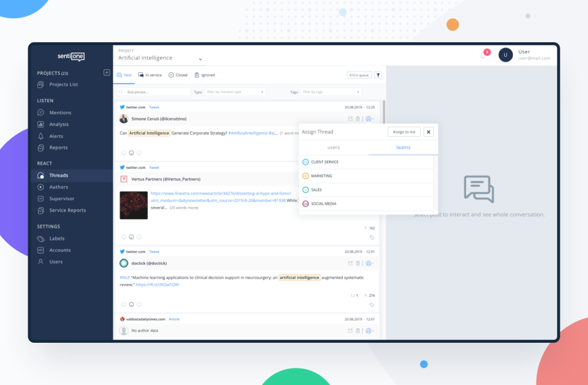This screenshot has width=588, height=385.
Task: Add a new project with the plus icon
Action: point(107,72)
